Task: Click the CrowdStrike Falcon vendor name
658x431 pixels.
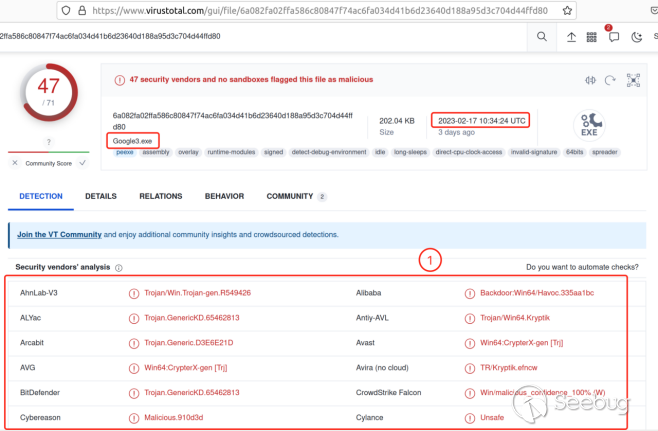Action: coord(388,392)
